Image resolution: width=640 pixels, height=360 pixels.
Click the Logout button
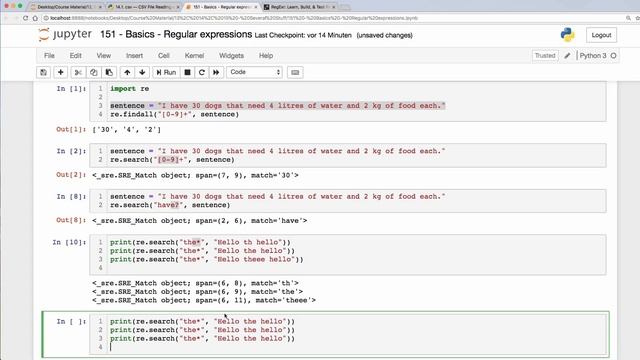[x=601, y=35]
